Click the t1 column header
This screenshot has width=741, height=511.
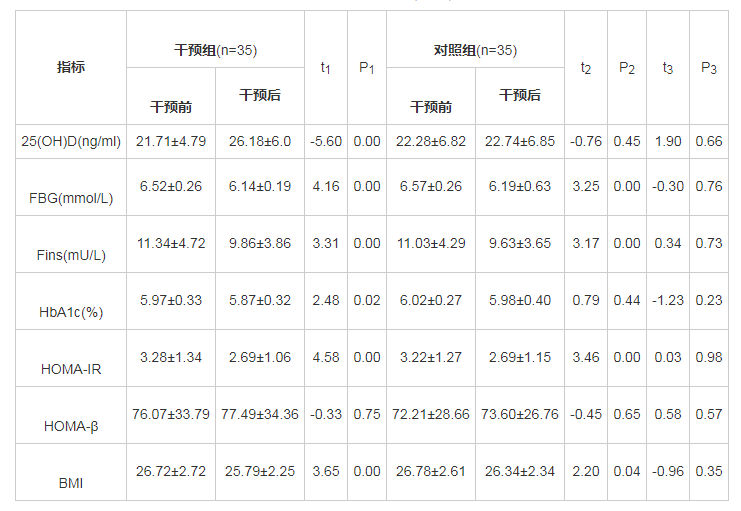click(326, 67)
